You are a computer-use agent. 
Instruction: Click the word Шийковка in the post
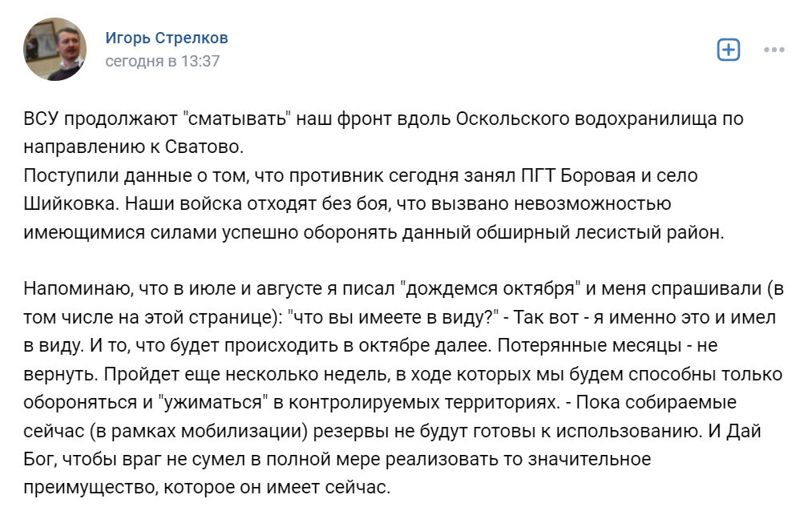point(71,204)
